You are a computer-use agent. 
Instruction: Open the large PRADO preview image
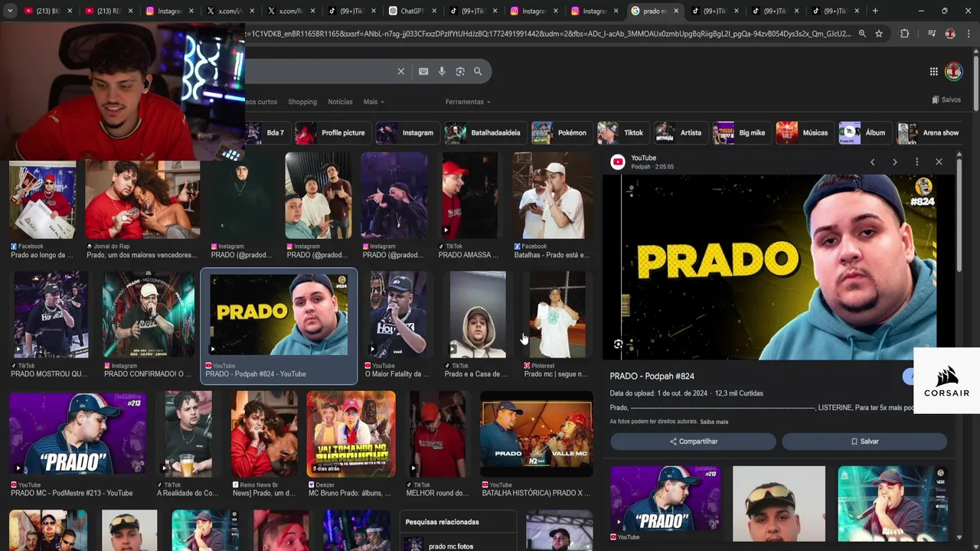(779, 267)
